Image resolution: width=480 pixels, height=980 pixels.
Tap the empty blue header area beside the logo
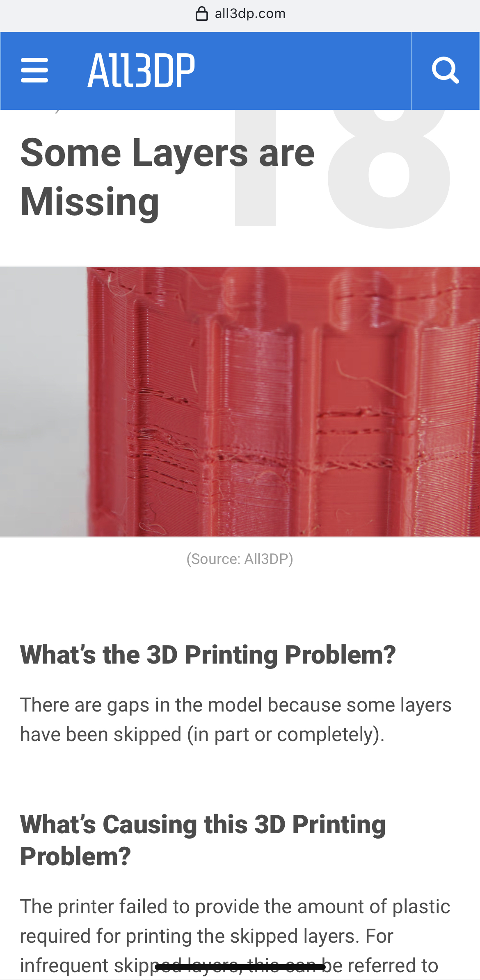[x=304, y=70]
